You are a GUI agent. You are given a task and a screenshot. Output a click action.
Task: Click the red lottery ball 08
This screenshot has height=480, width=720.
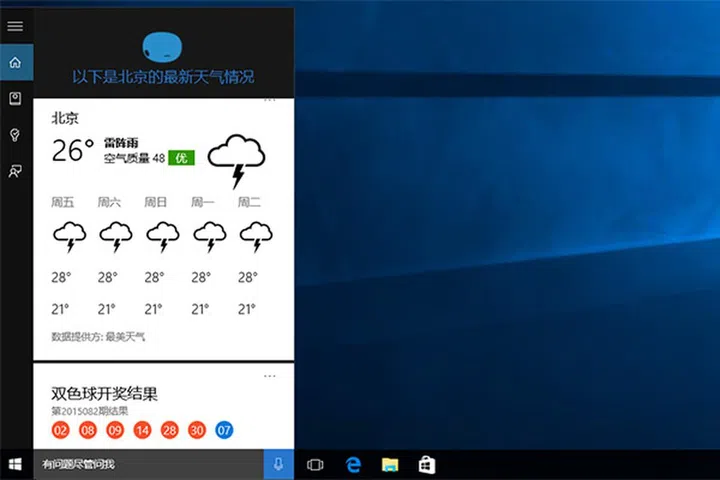coord(88,430)
